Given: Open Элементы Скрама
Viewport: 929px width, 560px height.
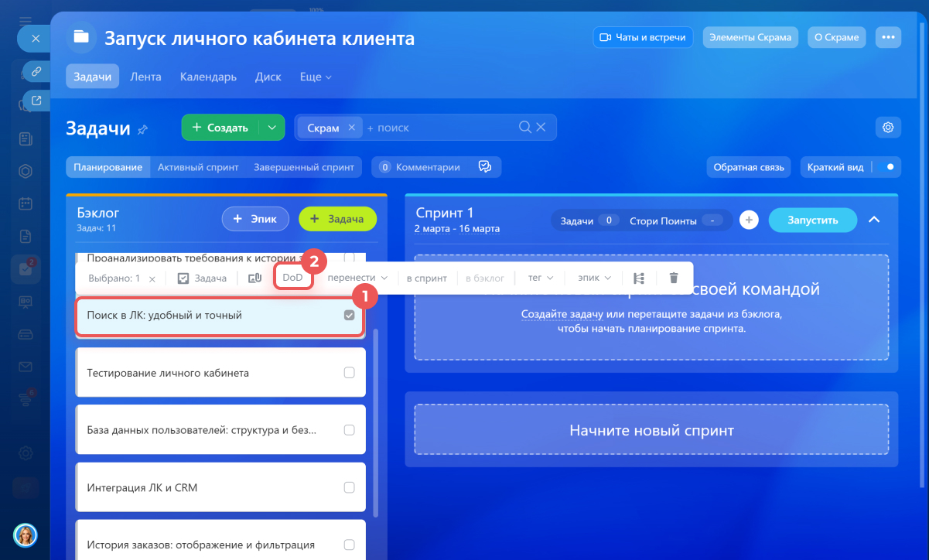Looking at the screenshot, I should pos(750,37).
